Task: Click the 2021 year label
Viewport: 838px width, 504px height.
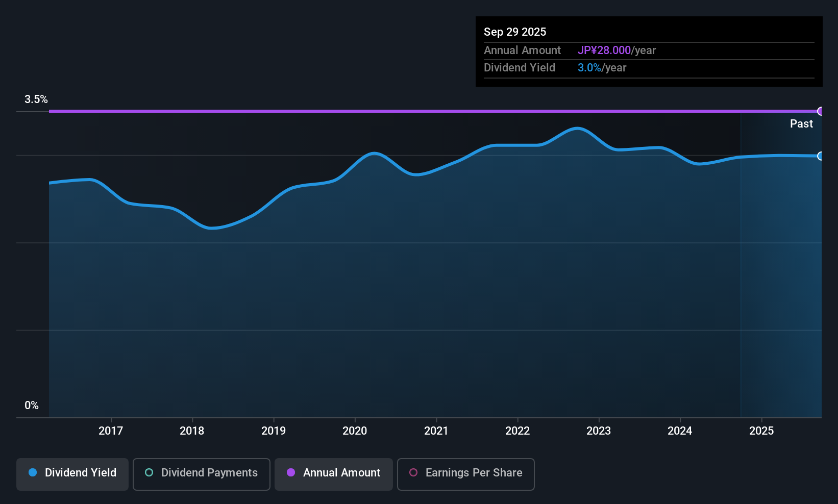Action: click(x=436, y=431)
